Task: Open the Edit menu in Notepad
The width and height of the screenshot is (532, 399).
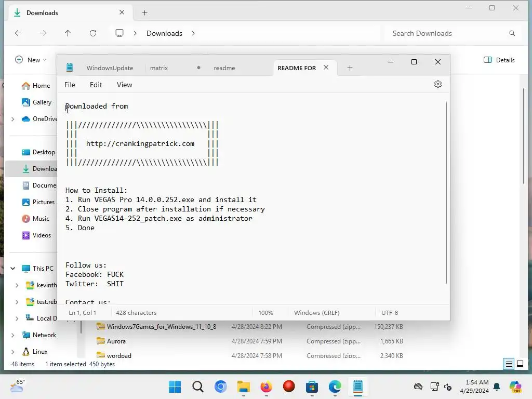Action: pyautogui.click(x=96, y=85)
